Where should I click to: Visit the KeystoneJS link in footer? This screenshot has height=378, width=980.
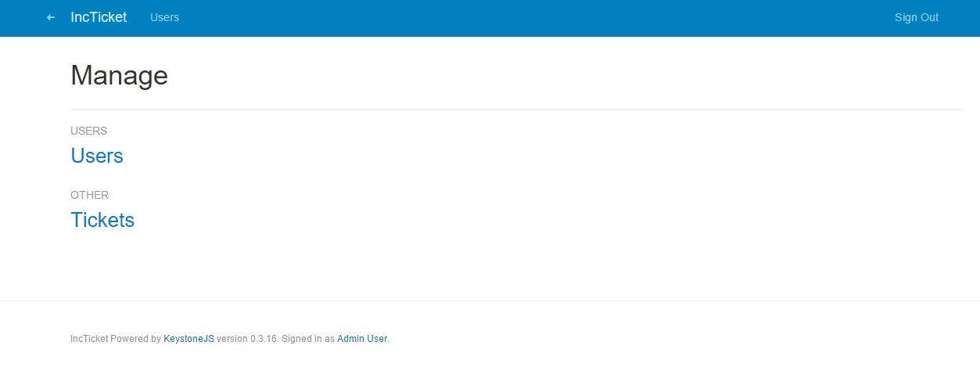point(188,339)
